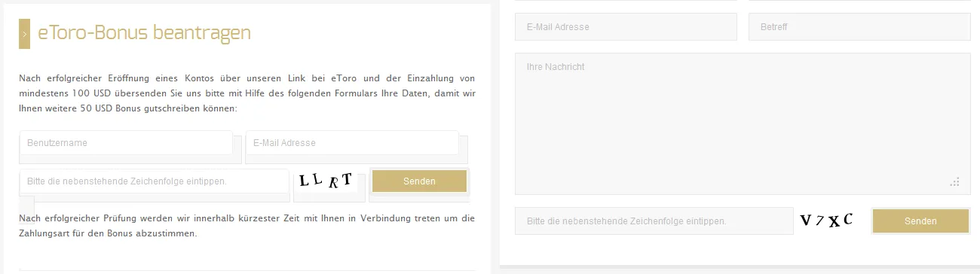This screenshot has width=980, height=274.
Task: Focus E-Mail Adresse field beside Betreff
Action: (626, 27)
